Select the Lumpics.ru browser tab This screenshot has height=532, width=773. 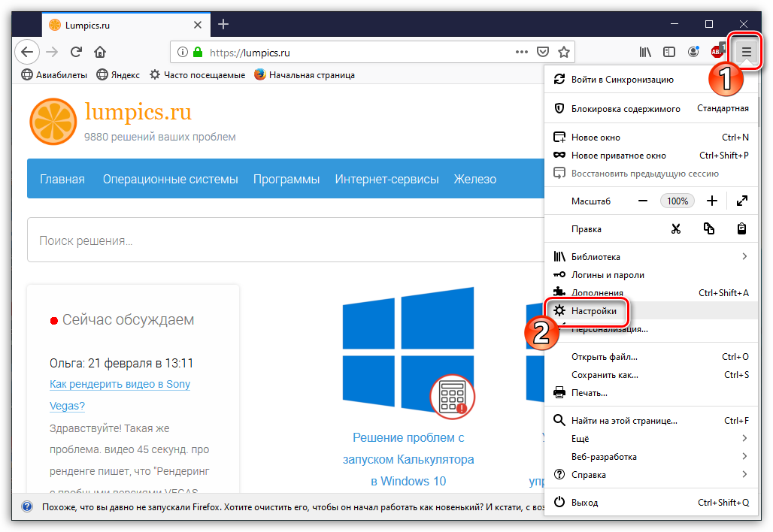(126, 25)
